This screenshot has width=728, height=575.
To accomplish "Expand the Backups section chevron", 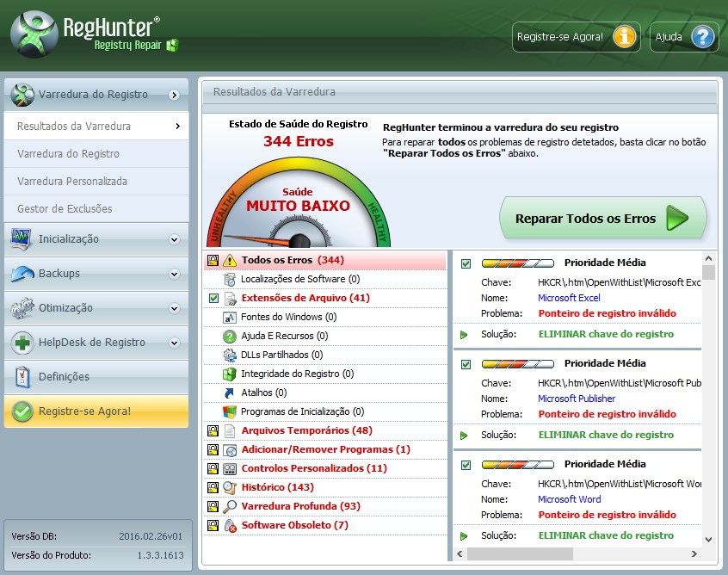I will [174, 274].
